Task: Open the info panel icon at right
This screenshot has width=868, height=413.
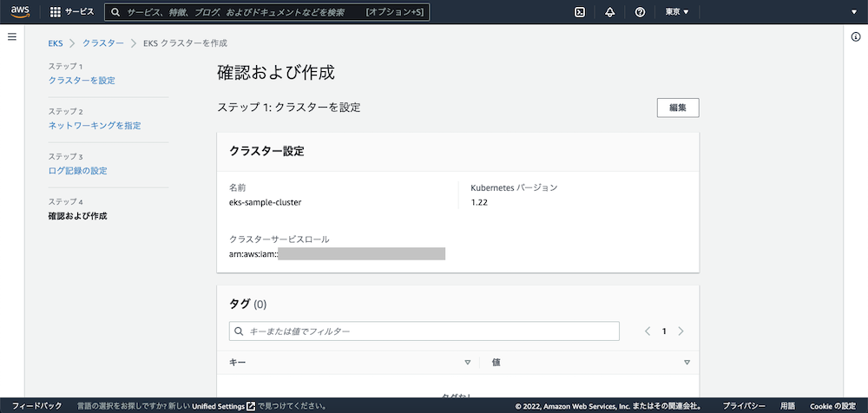Action: [x=856, y=36]
